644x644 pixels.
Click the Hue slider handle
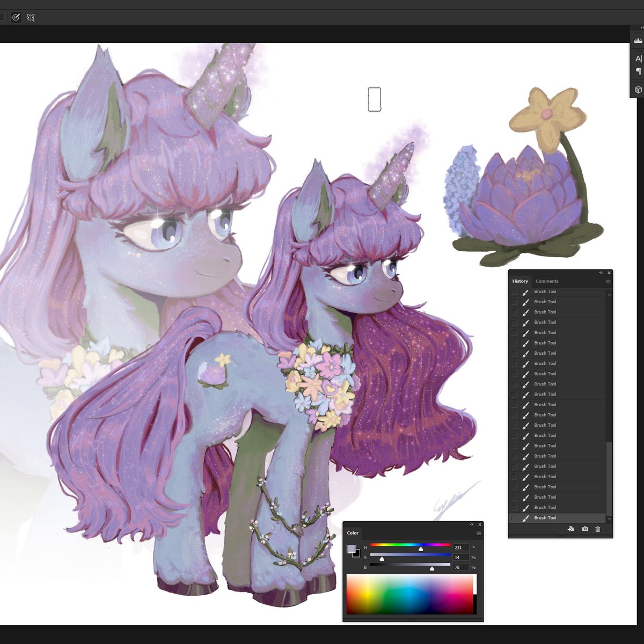pos(421,549)
